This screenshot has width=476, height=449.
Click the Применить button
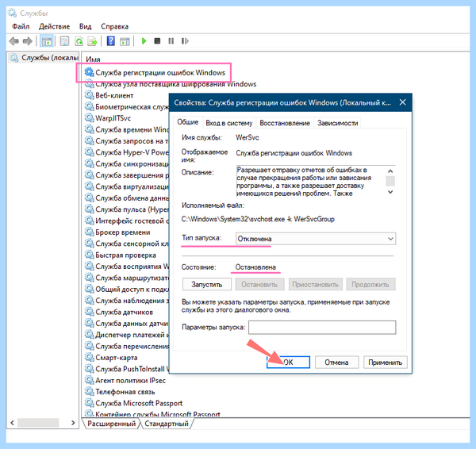(386, 363)
